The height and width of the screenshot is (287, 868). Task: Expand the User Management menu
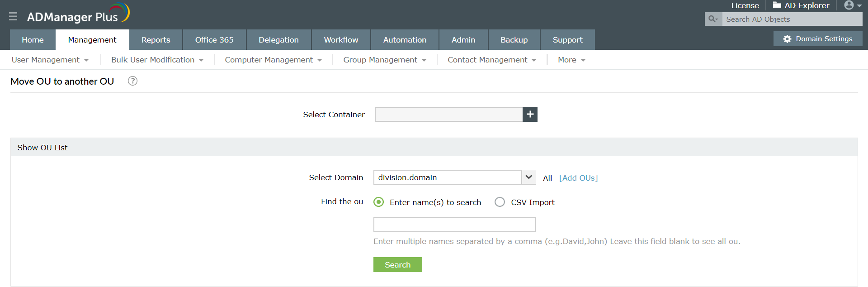[x=50, y=60]
